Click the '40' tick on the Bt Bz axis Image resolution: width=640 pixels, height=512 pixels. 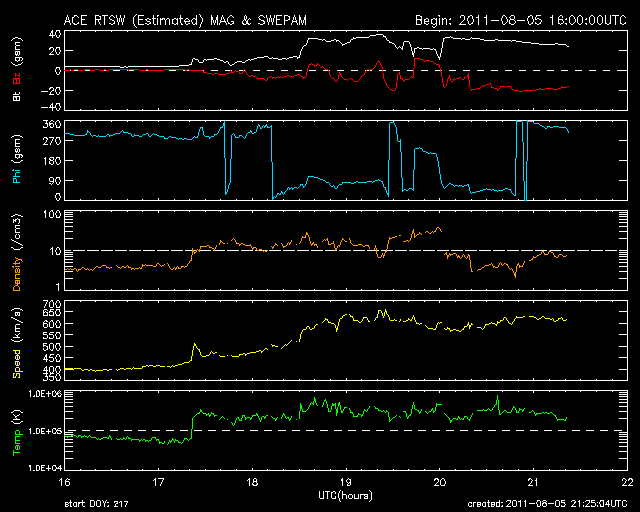(55, 34)
